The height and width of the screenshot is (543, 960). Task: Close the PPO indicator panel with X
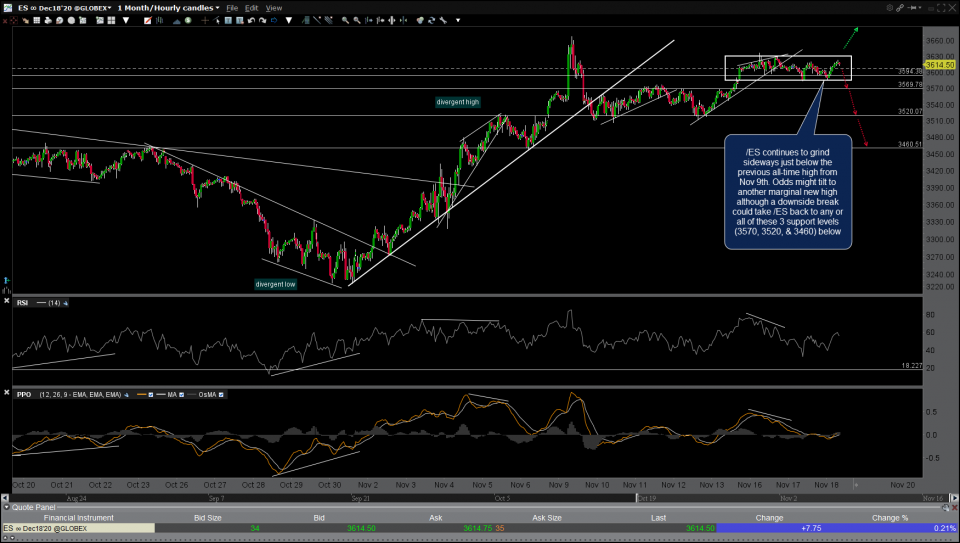tap(7, 392)
